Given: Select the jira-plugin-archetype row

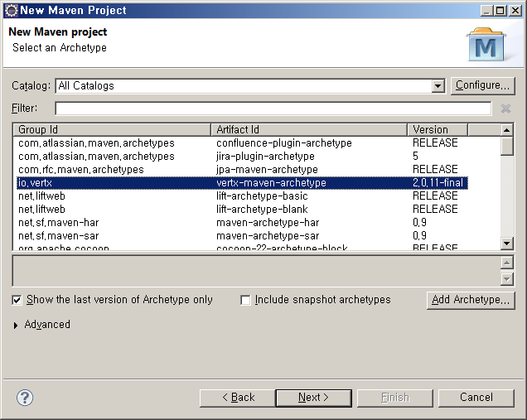Looking at the screenshot, I should pyautogui.click(x=240, y=157).
